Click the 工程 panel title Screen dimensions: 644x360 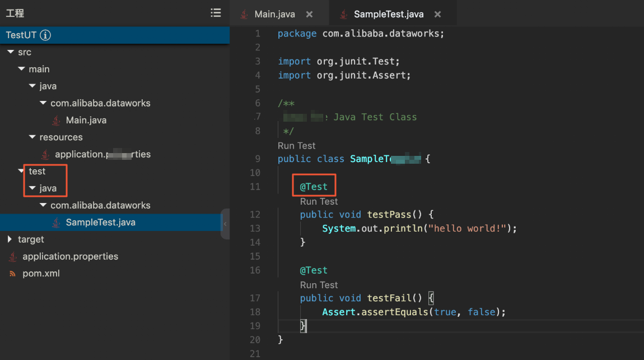[x=15, y=13]
